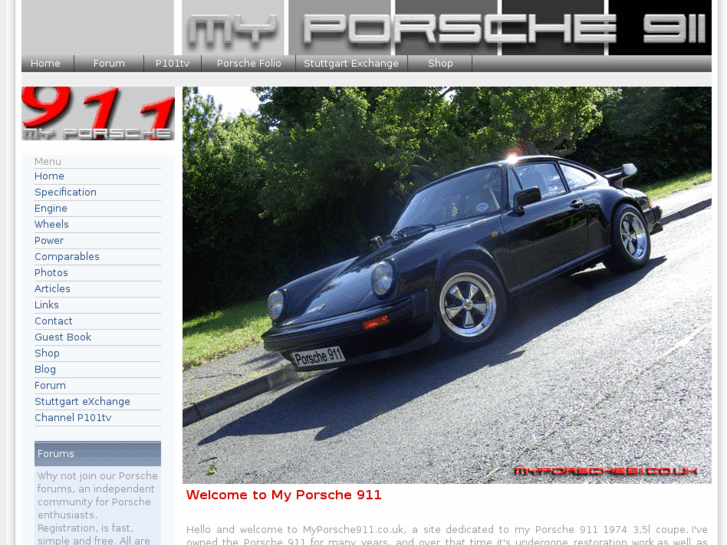Open the Contact sidebar link
Image resolution: width=727 pixels, height=545 pixels.
[53, 321]
